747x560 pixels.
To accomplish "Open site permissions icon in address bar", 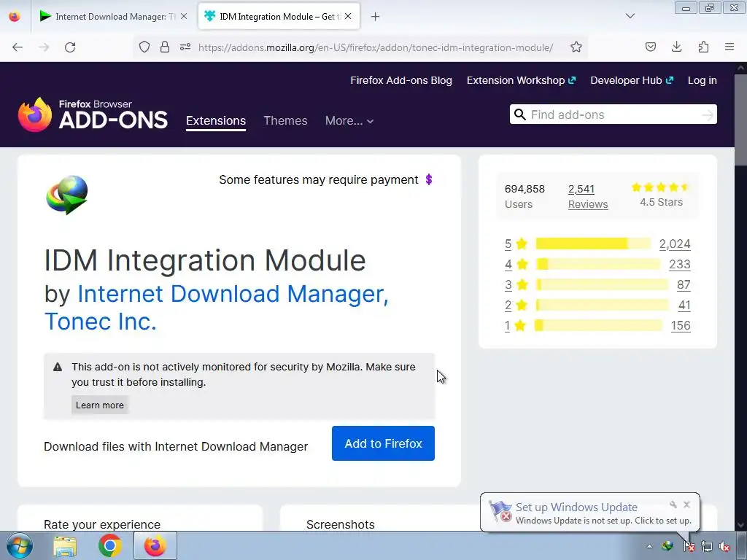I will click(185, 47).
